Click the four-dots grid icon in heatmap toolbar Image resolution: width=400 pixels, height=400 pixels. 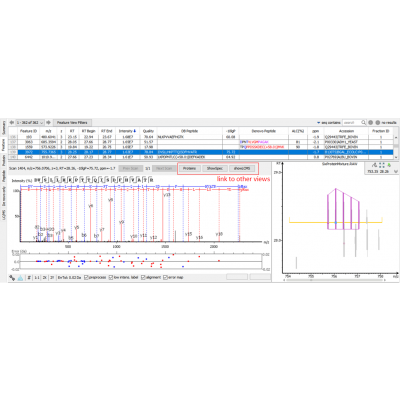point(382,165)
